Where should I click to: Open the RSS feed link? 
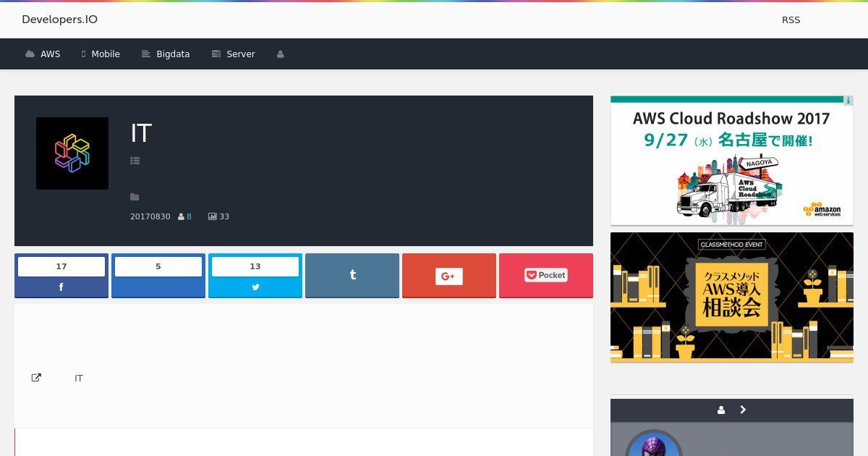click(791, 20)
